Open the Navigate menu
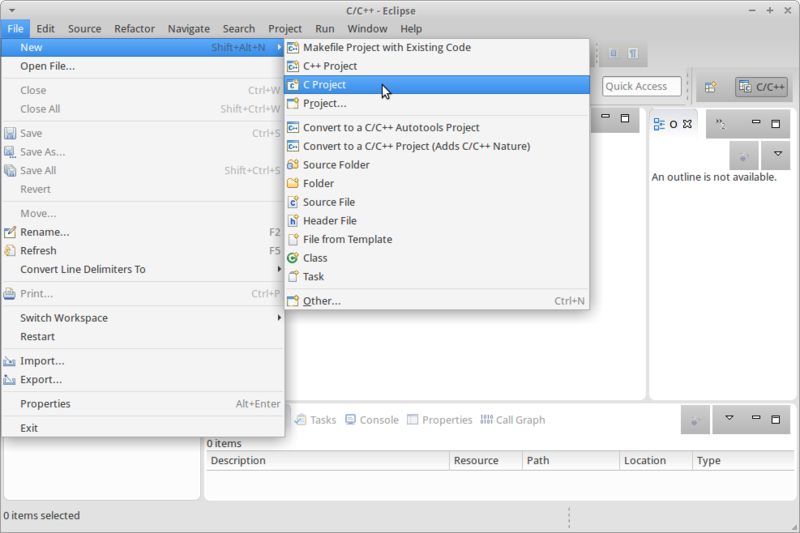This screenshot has height=533, width=800. [189, 29]
